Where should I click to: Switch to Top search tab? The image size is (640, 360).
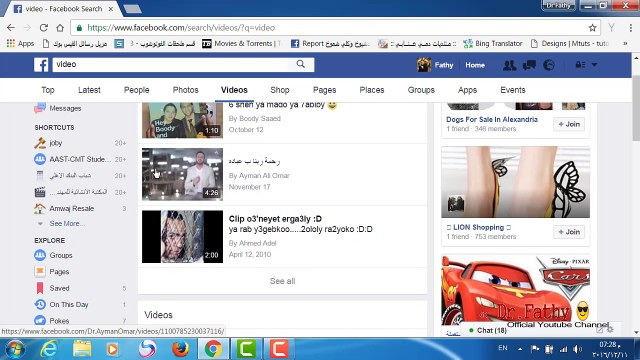pyautogui.click(x=48, y=90)
